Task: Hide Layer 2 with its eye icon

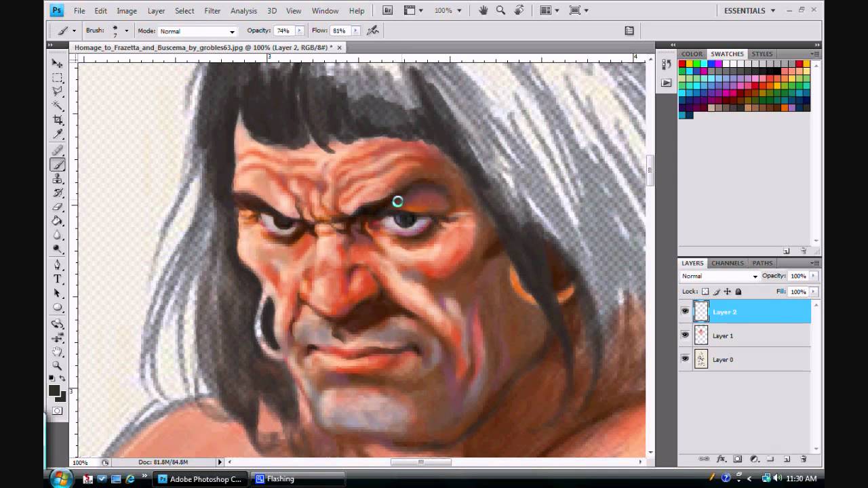Action: 685,312
